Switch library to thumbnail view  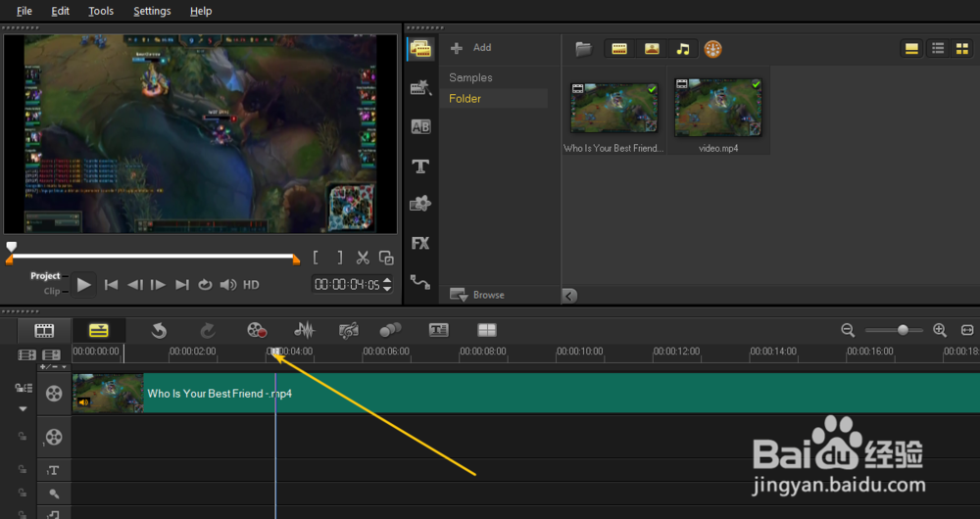962,49
